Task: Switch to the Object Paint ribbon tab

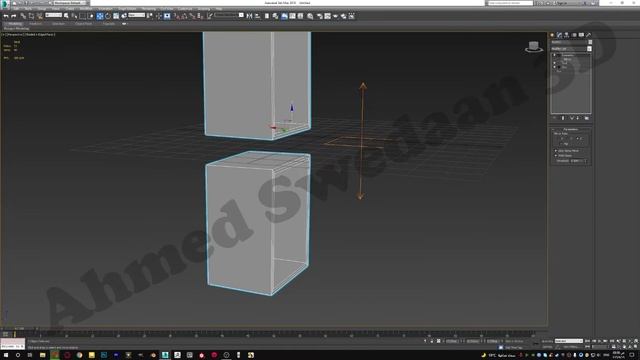Action: coord(84,24)
